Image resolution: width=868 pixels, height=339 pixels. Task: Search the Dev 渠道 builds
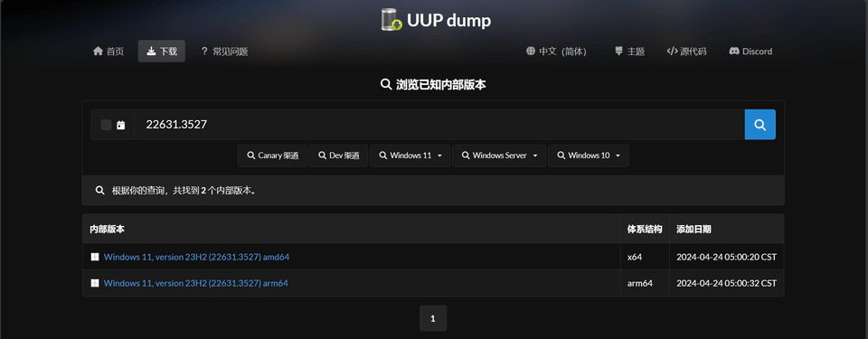click(x=338, y=155)
